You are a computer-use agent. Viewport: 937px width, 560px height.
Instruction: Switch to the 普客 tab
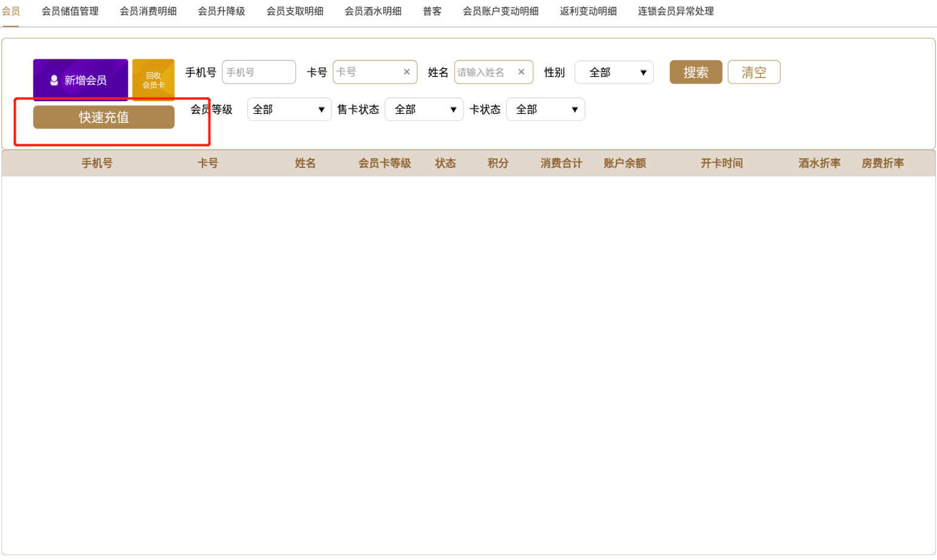432,11
